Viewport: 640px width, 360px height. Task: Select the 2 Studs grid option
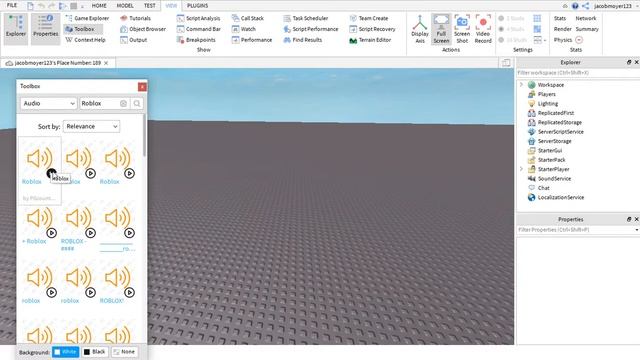(x=512, y=18)
